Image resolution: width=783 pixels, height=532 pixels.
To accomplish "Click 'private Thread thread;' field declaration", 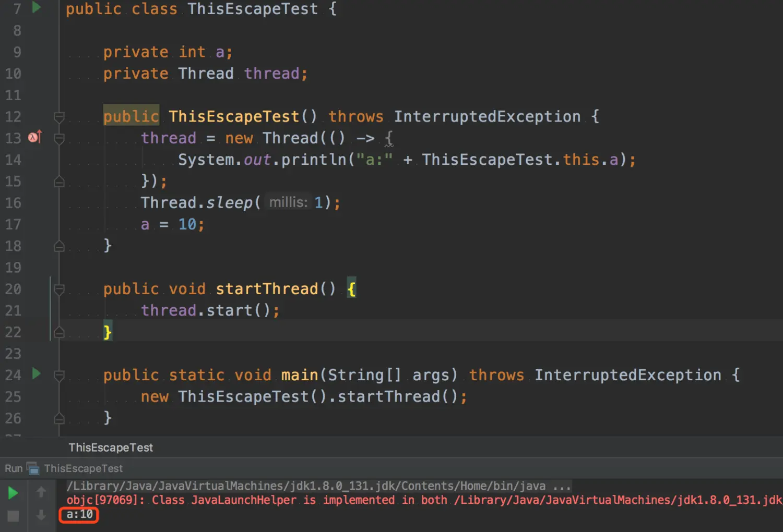I will coord(205,74).
